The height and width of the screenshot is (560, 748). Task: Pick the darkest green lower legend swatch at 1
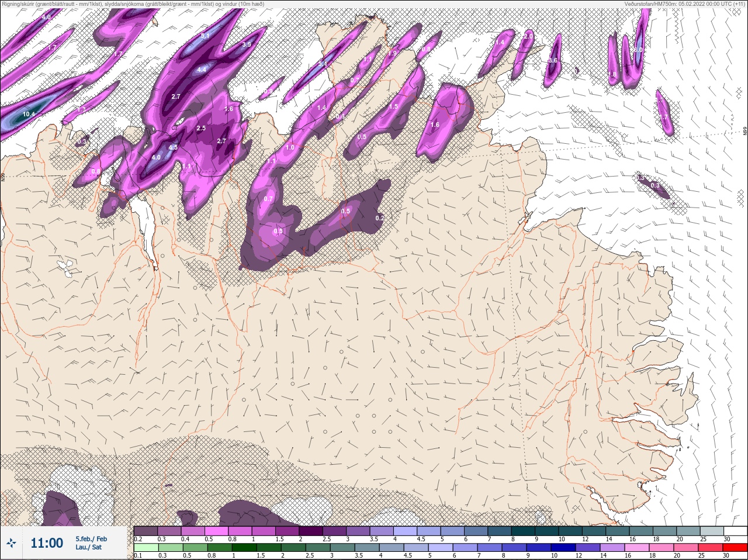coord(244,548)
